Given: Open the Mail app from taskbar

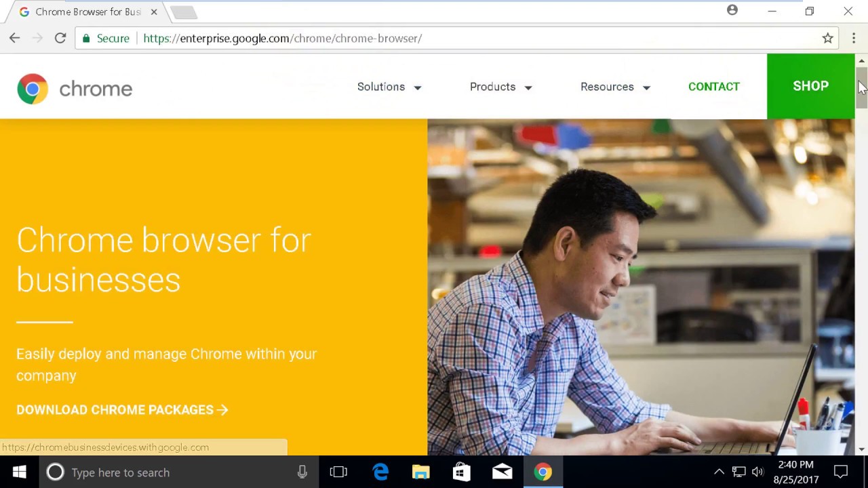Looking at the screenshot, I should tap(502, 472).
